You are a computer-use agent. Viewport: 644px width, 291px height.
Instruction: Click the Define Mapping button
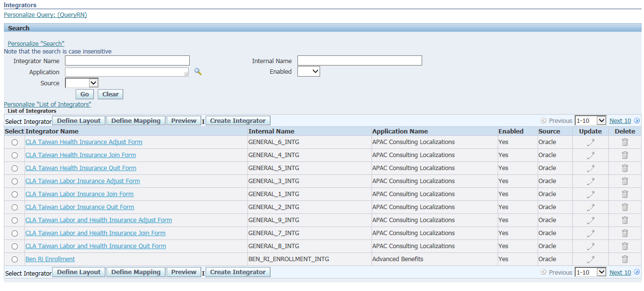point(136,120)
